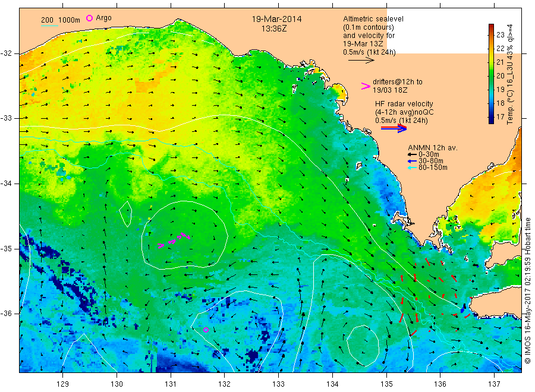535x392 pixels.
Task: Click the 'Temp. (°C)' color bar title
Action: [510, 109]
